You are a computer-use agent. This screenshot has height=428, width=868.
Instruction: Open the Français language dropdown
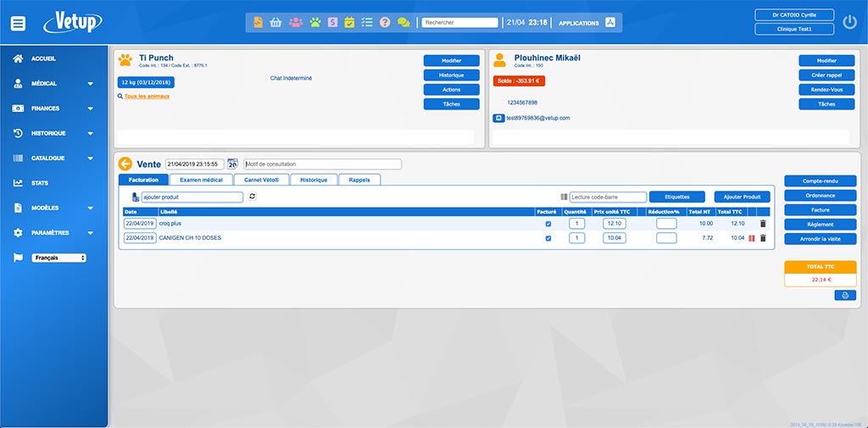(59, 258)
